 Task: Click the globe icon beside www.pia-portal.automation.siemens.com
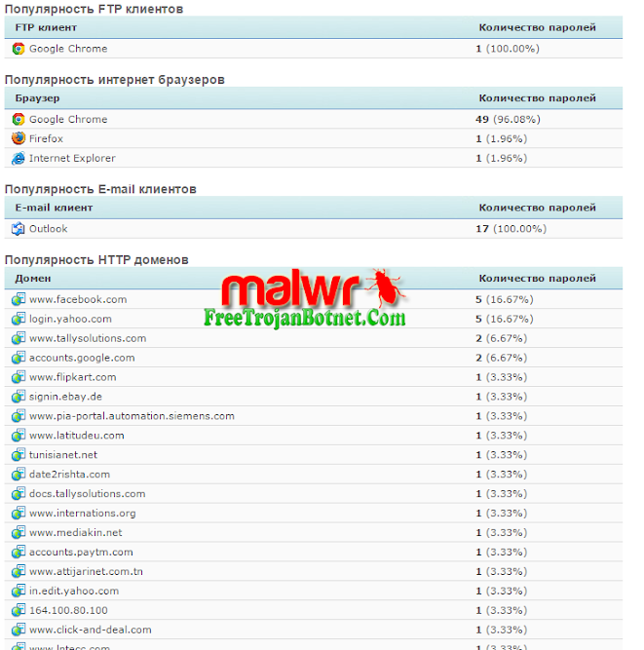coord(19,416)
